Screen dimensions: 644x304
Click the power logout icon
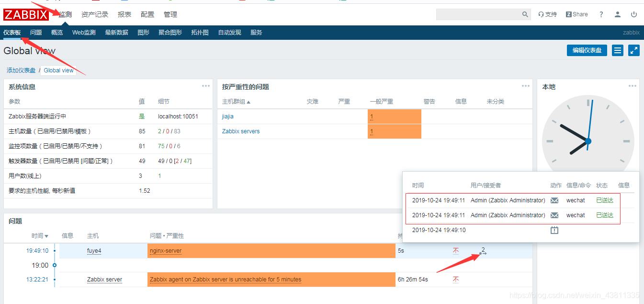(x=634, y=14)
